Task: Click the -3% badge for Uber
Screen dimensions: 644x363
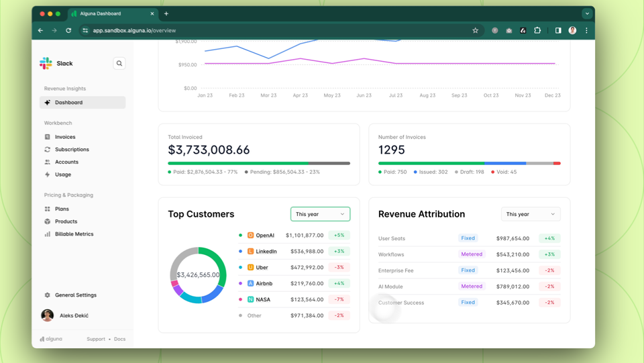Action: click(x=339, y=267)
